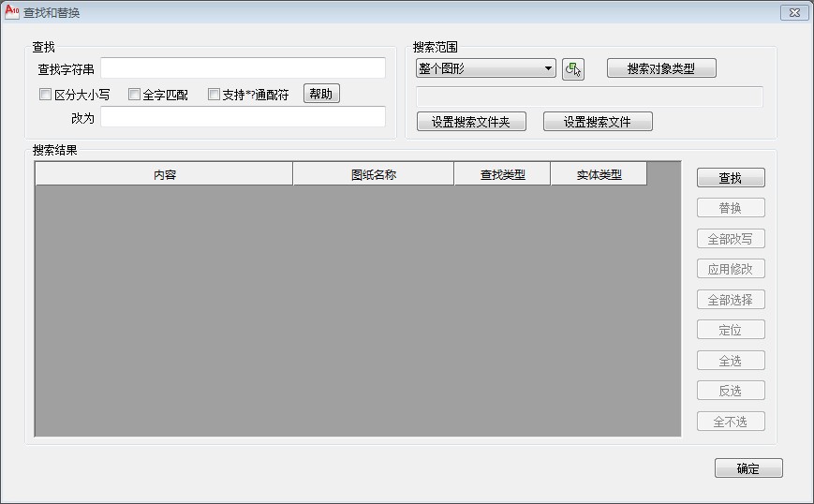Screen dimensions: 814x504
Task: Click into the 查找字符串 input field
Action: [243, 68]
